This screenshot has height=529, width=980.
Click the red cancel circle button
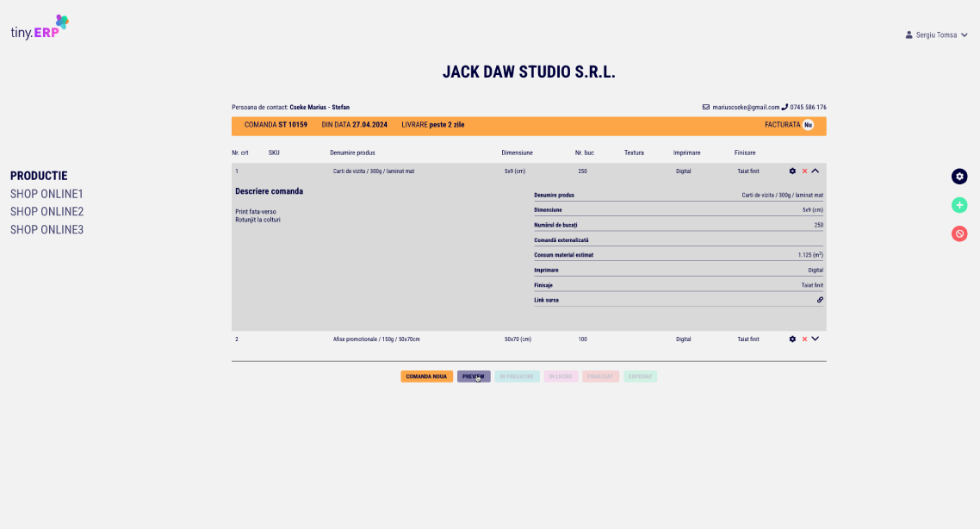[x=959, y=233]
